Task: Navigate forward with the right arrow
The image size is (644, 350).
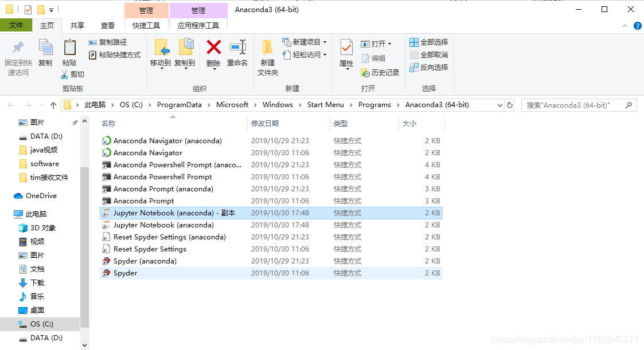Action: click(x=28, y=105)
